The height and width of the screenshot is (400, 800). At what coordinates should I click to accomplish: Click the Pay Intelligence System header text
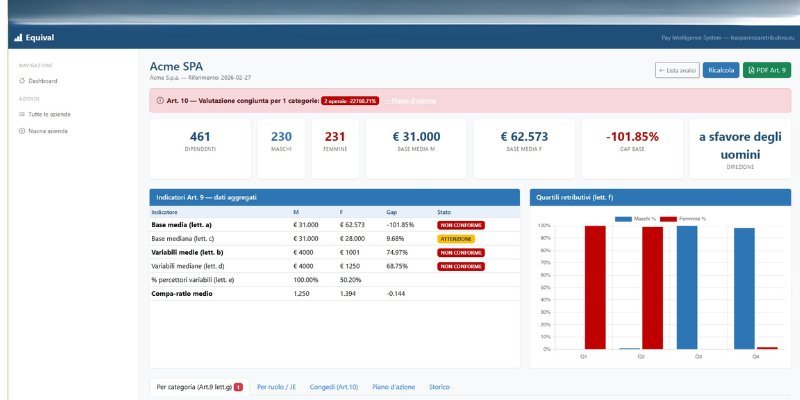coord(728,38)
